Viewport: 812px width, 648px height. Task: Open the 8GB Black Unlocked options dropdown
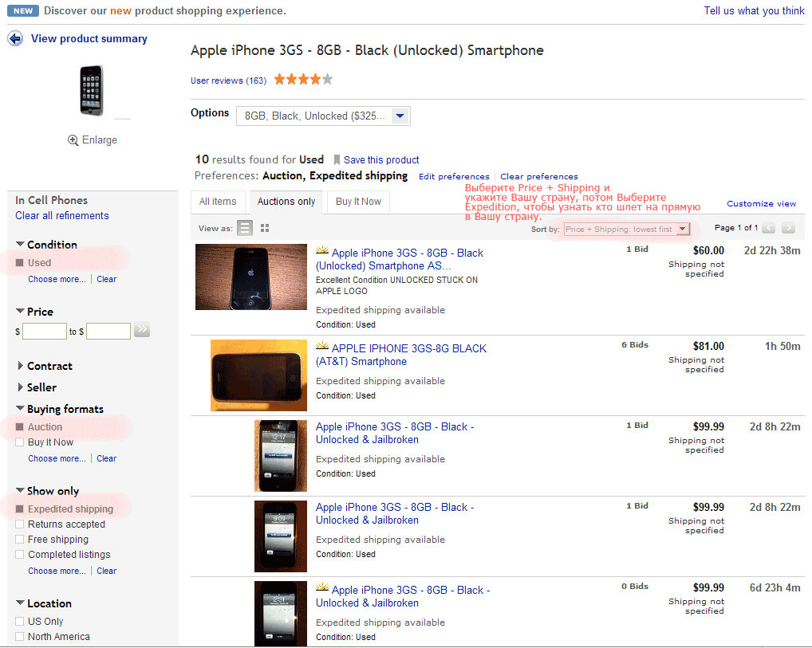point(323,116)
